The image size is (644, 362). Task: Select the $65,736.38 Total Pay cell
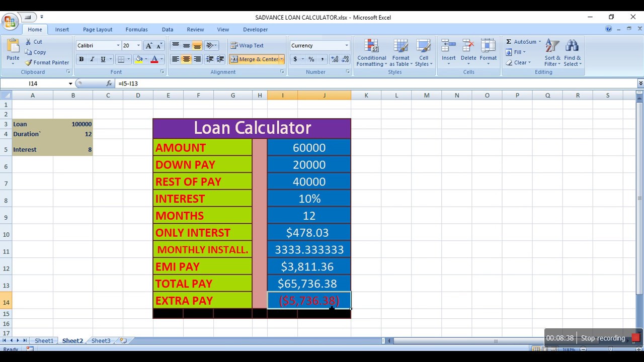(x=309, y=284)
